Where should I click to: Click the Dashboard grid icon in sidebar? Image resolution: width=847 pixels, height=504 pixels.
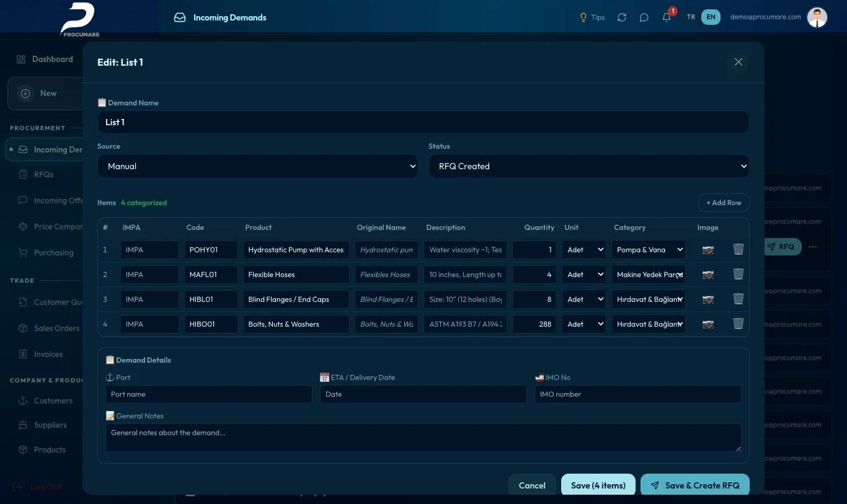(x=21, y=59)
